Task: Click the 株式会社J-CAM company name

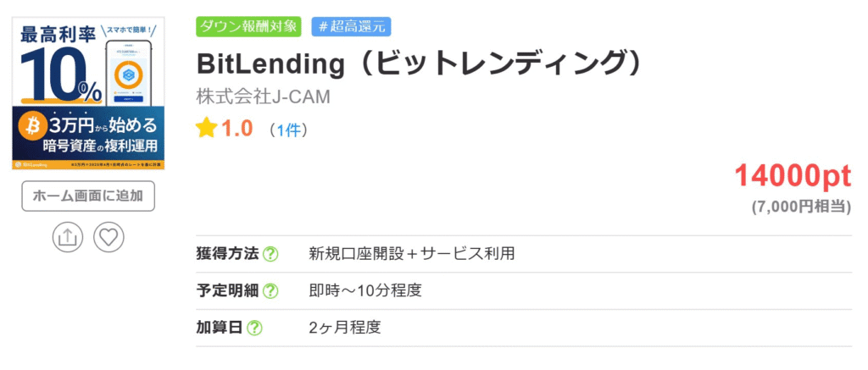Action: pos(263,97)
